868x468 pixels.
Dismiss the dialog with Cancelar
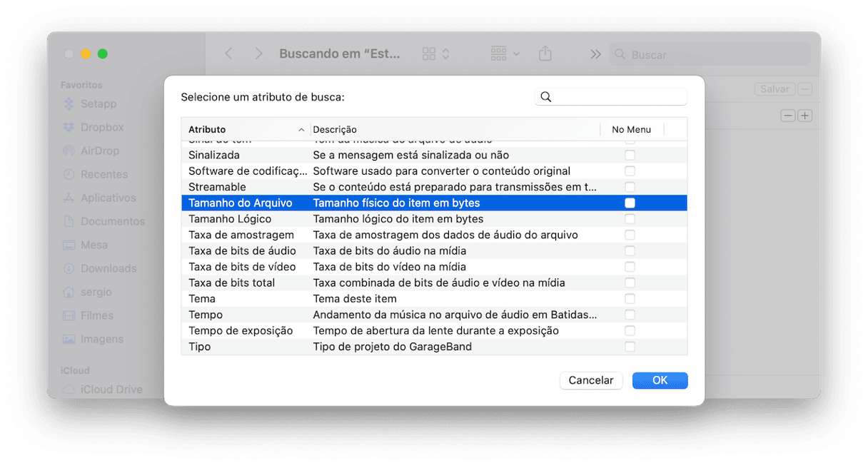(591, 380)
